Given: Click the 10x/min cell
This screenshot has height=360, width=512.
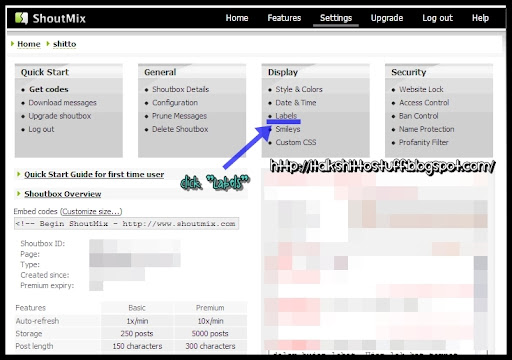Looking at the screenshot, I should [210, 321].
